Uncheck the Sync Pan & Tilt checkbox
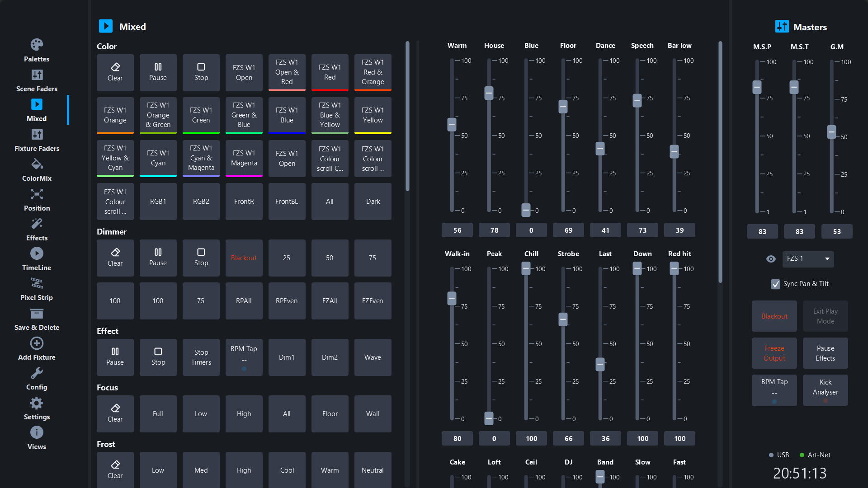Image resolution: width=868 pixels, height=488 pixels. point(775,284)
